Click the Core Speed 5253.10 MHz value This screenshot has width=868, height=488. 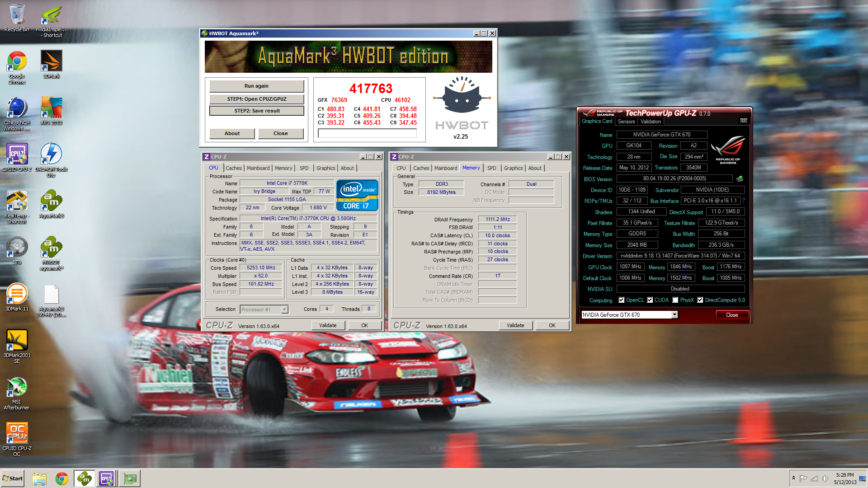pos(261,268)
